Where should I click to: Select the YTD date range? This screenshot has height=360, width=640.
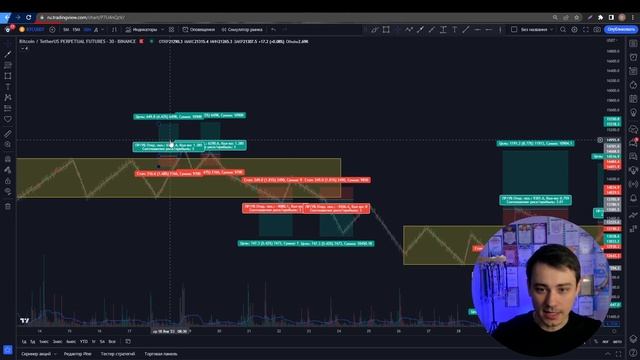point(84,342)
